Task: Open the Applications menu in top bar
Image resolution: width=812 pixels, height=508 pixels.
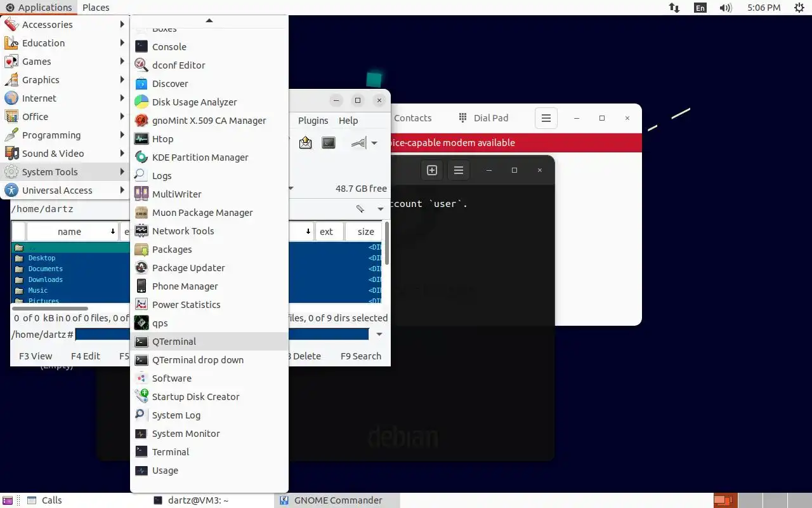Action: [x=39, y=8]
